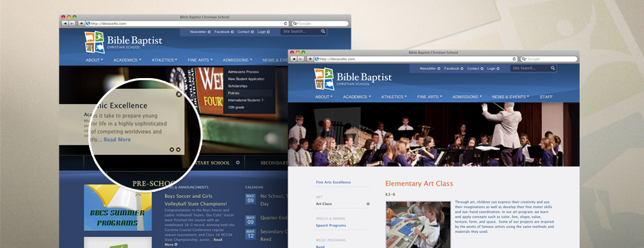
Task: Open Newsletter link in the left window
Action: [x=200, y=32]
